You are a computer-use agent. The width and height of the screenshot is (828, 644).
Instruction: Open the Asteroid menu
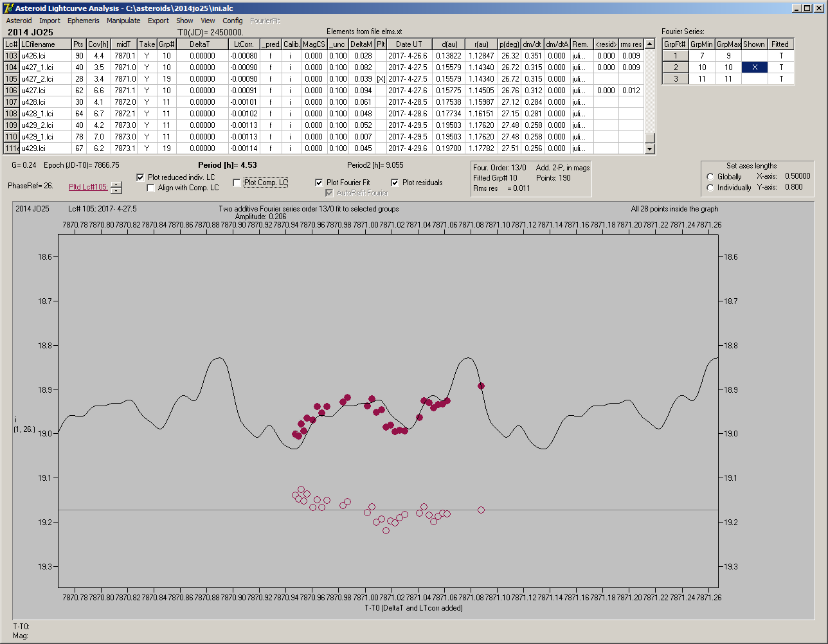[x=19, y=21]
